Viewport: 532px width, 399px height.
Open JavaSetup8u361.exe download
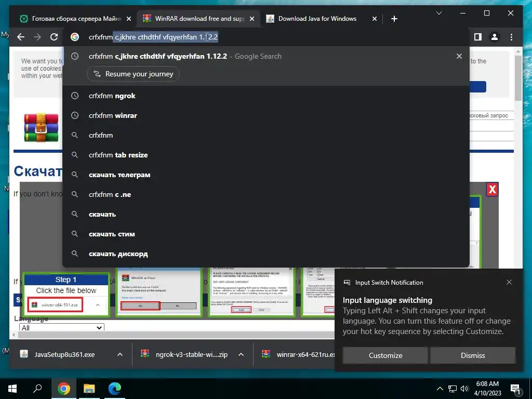tap(64, 354)
